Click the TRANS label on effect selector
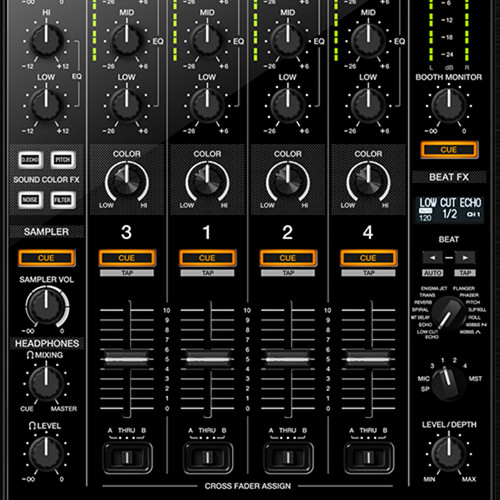Viewport: 500px width, 500px height. pos(427,295)
